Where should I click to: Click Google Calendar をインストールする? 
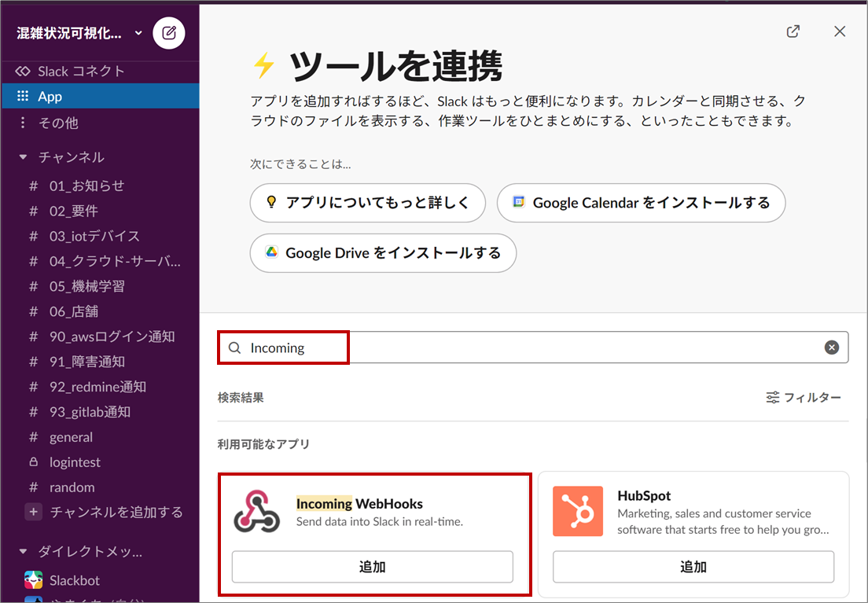(641, 203)
